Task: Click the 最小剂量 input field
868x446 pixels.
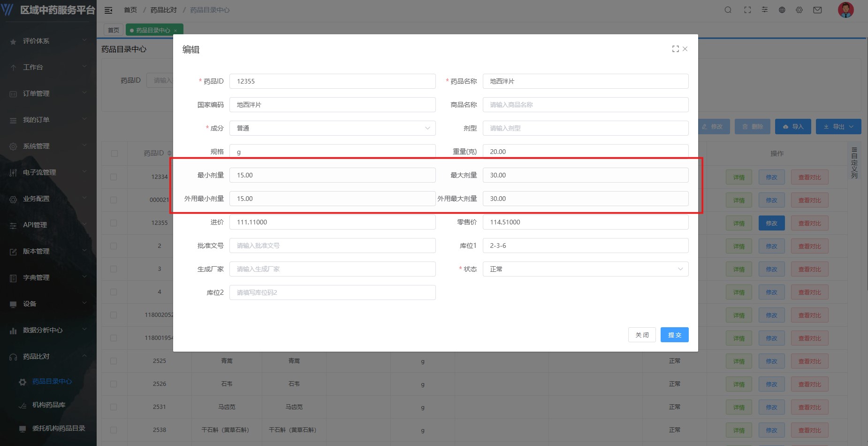Action: coord(332,175)
